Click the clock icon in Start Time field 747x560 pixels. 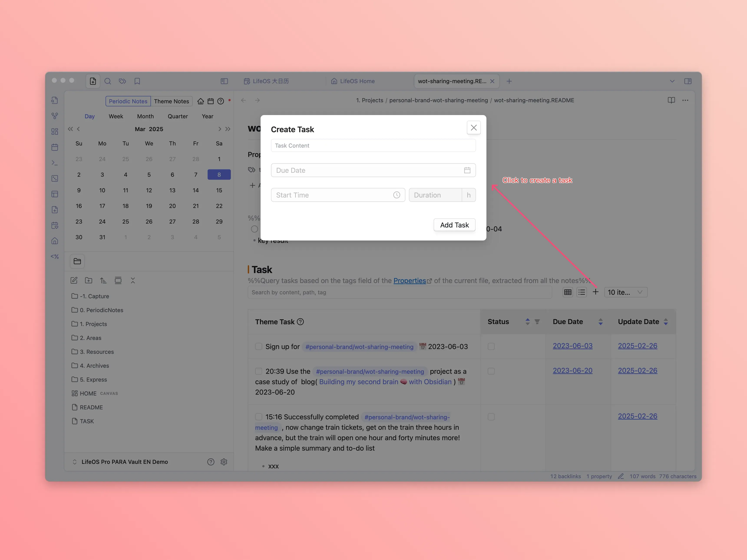(397, 195)
